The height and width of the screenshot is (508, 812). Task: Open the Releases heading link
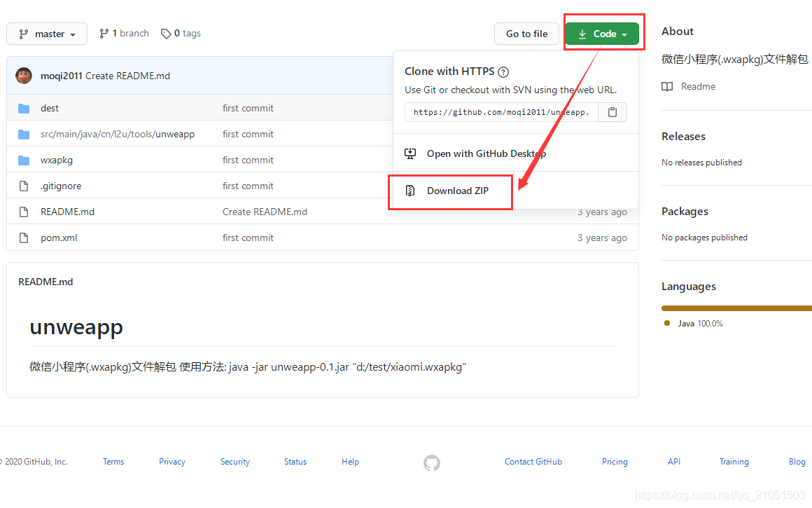pos(683,137)
